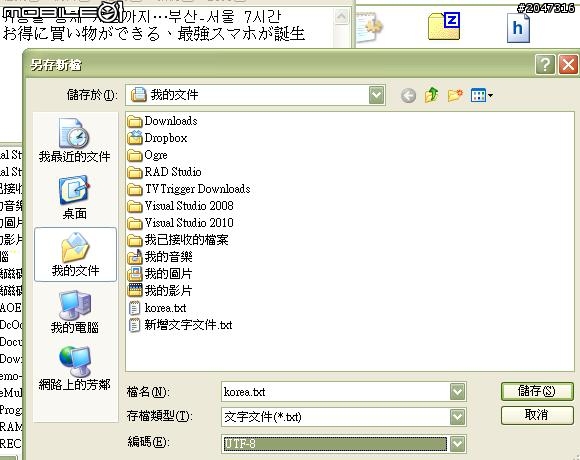Open 我最近的文件 in places bar
580x460 pixels.
(x=75, y=141)
